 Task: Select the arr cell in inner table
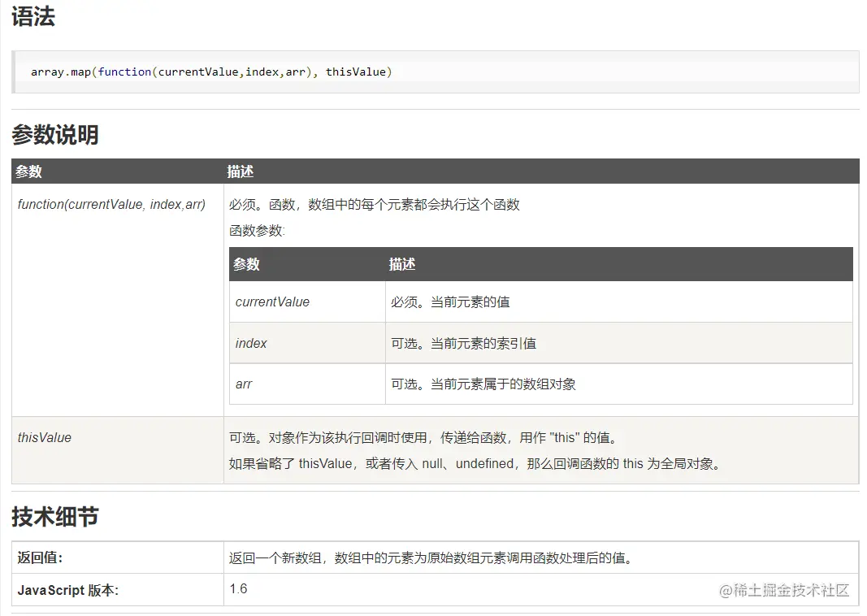pyautogui.click(x=307, y=384)
